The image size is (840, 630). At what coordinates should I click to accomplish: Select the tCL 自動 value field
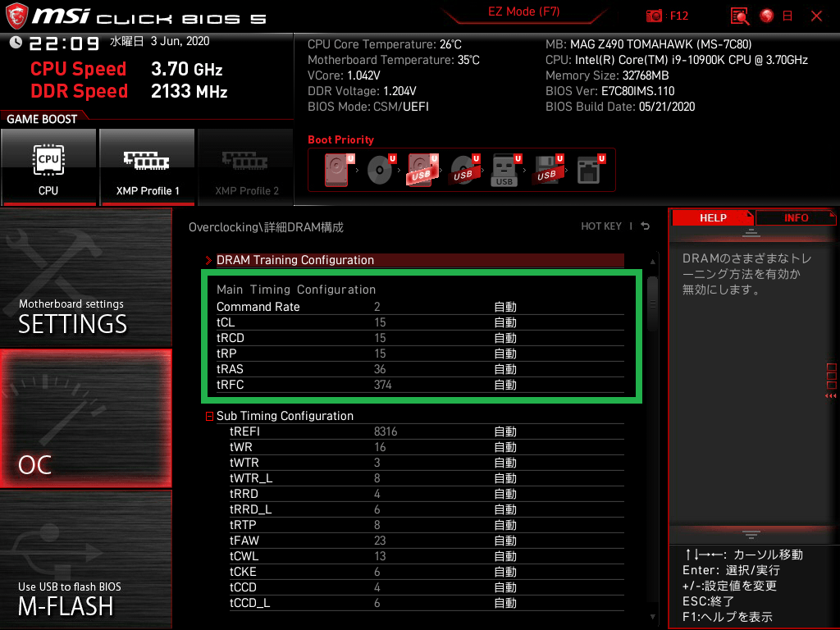pos(505,322)
